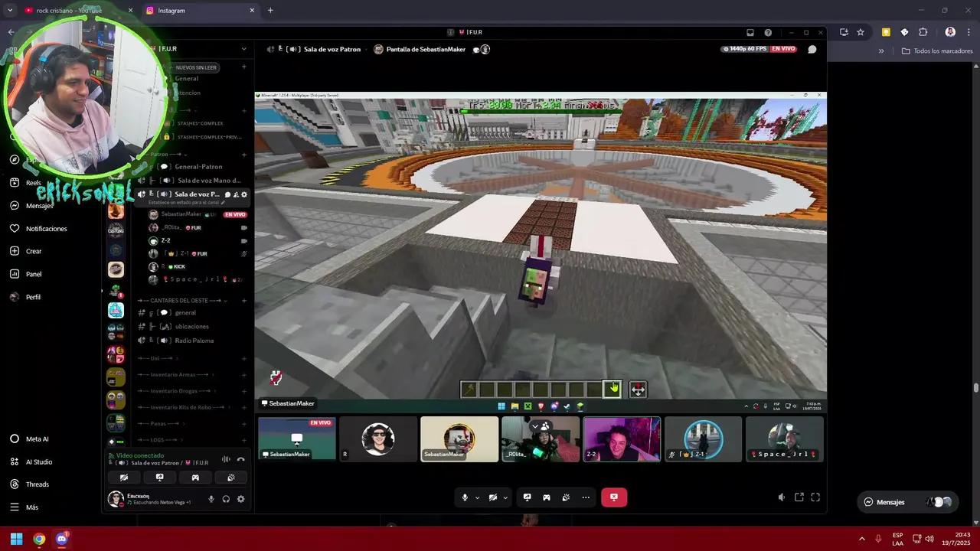
Task: Open channel settings gear for Sala de voz P
Action: coord(245,194)
